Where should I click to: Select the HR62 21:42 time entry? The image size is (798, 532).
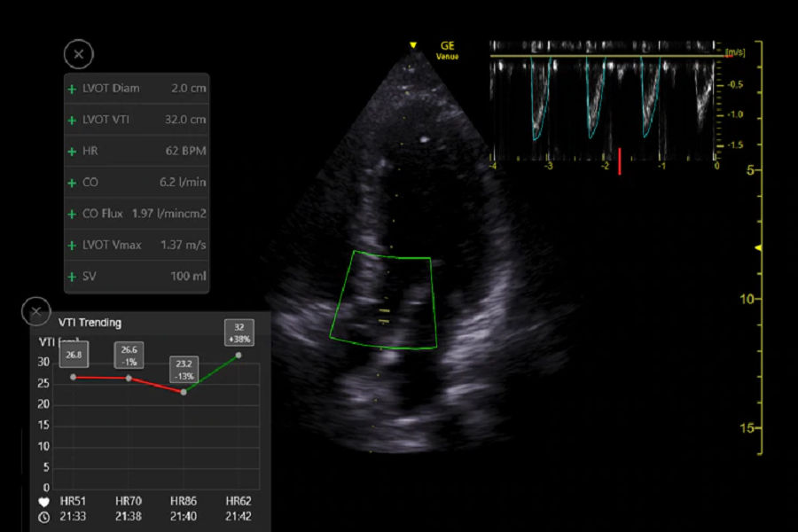(x=238, y=508)
